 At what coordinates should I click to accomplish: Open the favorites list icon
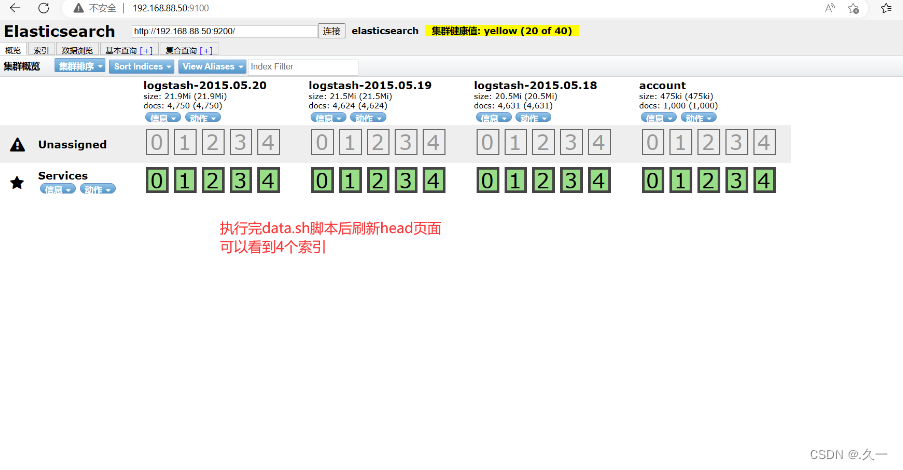886,8
